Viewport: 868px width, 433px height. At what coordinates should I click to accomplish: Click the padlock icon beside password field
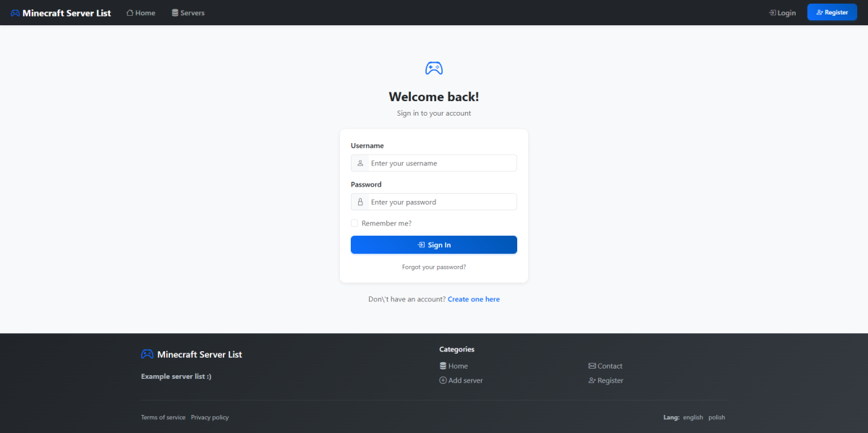click(360, 202)
